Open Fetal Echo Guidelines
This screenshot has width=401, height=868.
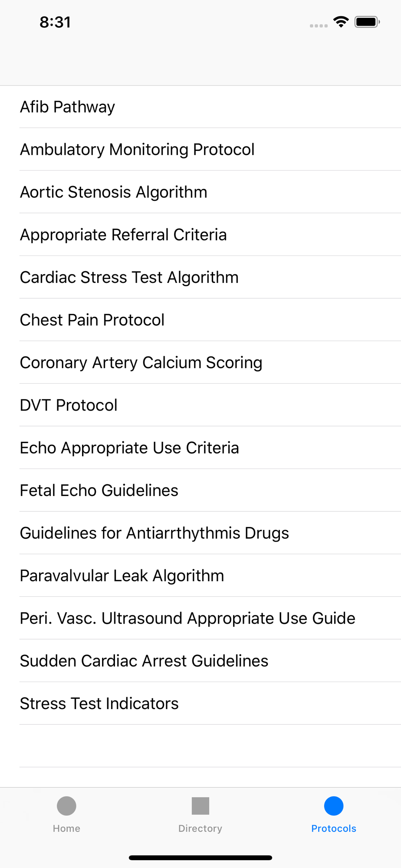(x=200, y=490)
